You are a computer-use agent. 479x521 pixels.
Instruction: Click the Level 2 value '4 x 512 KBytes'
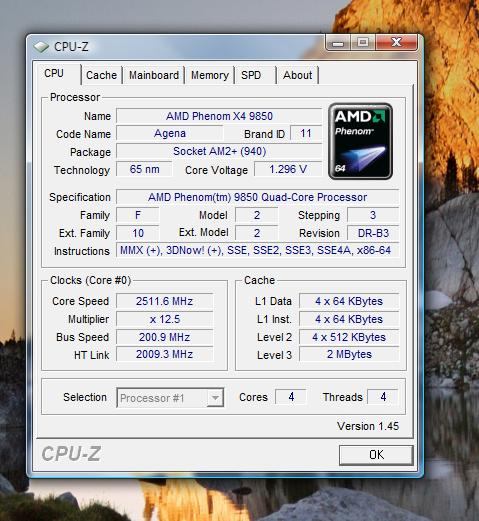pyautogui.click(x=349, y=337)
